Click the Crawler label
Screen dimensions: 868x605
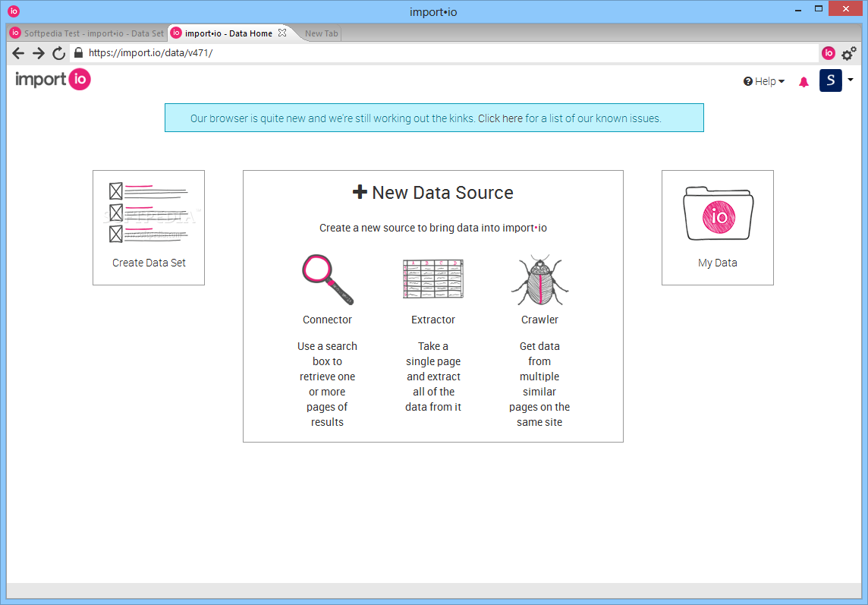point(539,320)
